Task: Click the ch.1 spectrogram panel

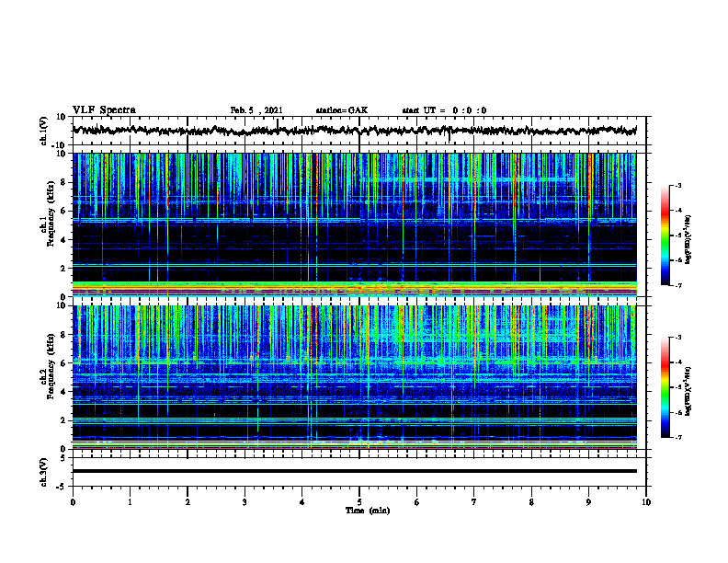Action: click(354, 224)
